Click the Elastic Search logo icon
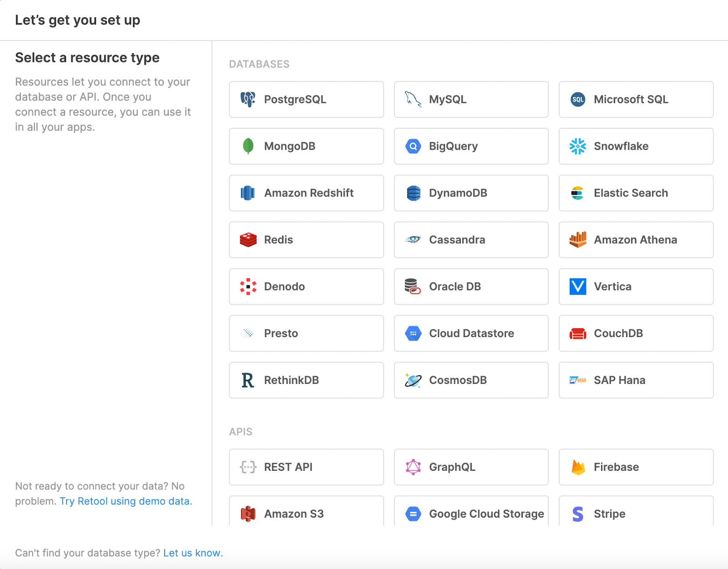This screenshot has width=728, height=569. coord(578,193)
